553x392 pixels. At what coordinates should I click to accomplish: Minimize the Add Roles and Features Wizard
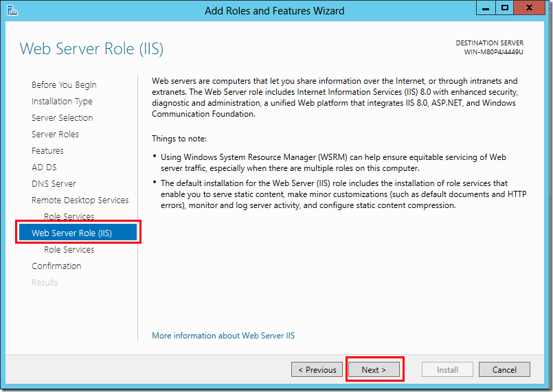click(486, 8)
